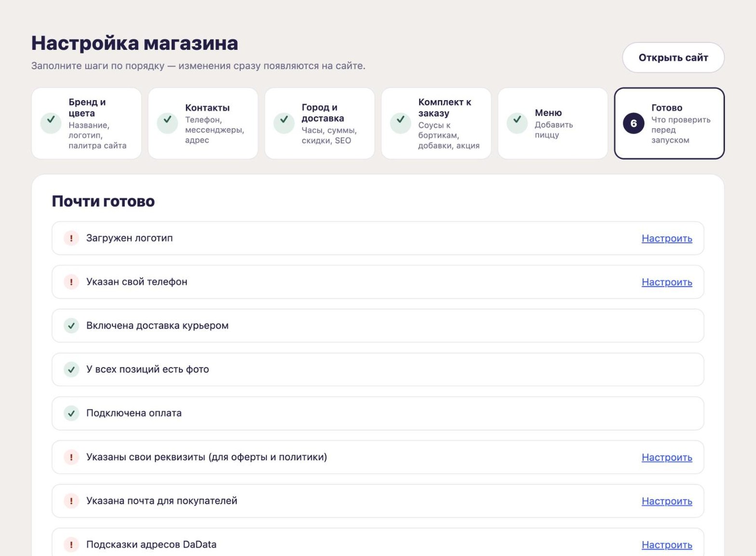Viewport: 756px width, 556px height.
Task: Open the Меню step
Action: (x=553, y=123)
